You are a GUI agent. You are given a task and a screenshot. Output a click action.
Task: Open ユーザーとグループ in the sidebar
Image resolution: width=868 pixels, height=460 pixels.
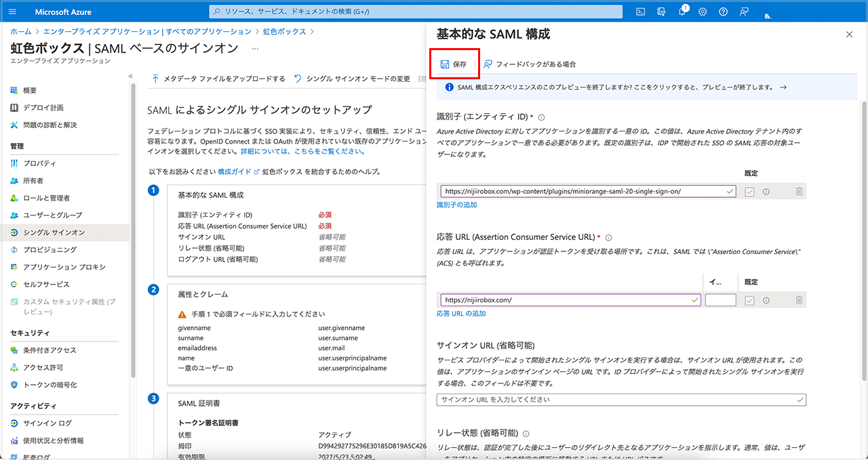52,215
